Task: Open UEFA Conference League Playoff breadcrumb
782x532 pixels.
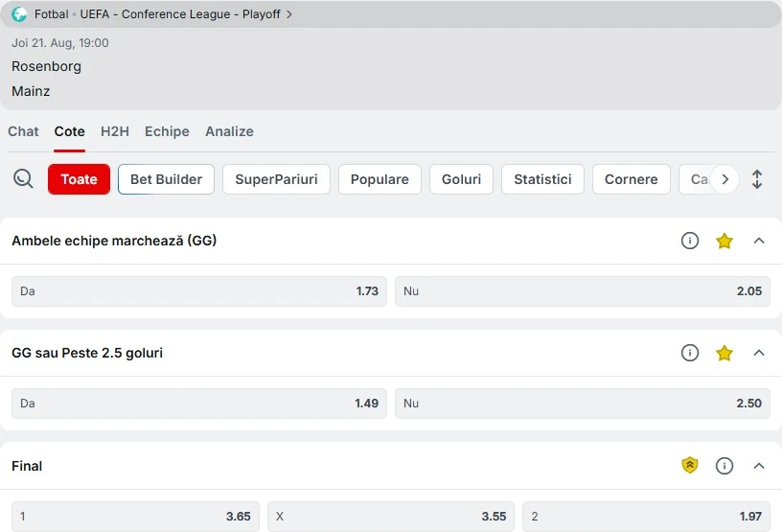Action: coord(180,14)
